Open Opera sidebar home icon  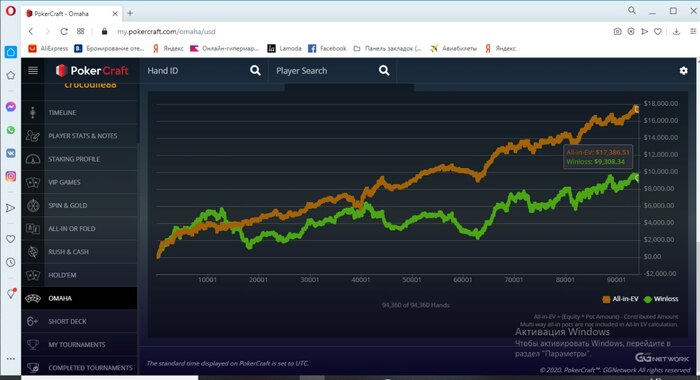11,52
